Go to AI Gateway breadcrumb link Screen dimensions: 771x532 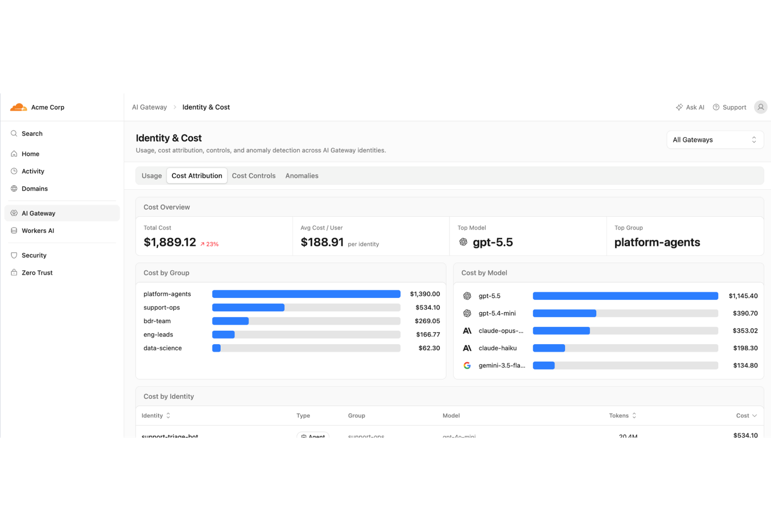(149, 107)
